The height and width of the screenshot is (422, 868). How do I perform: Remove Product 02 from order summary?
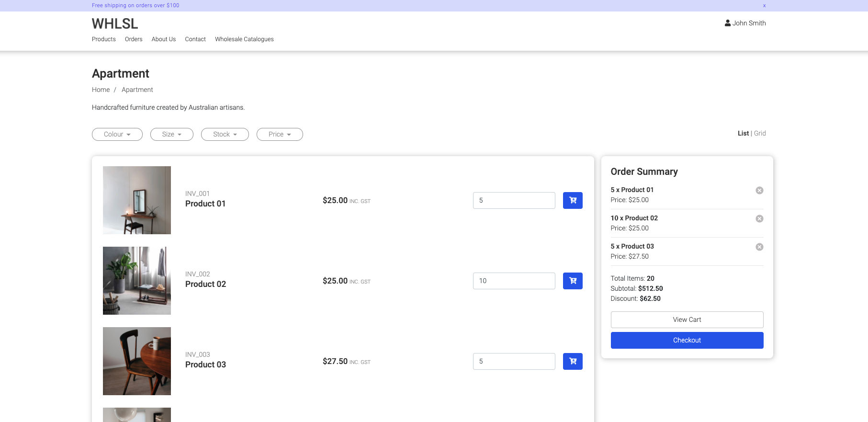coord(759,218)
